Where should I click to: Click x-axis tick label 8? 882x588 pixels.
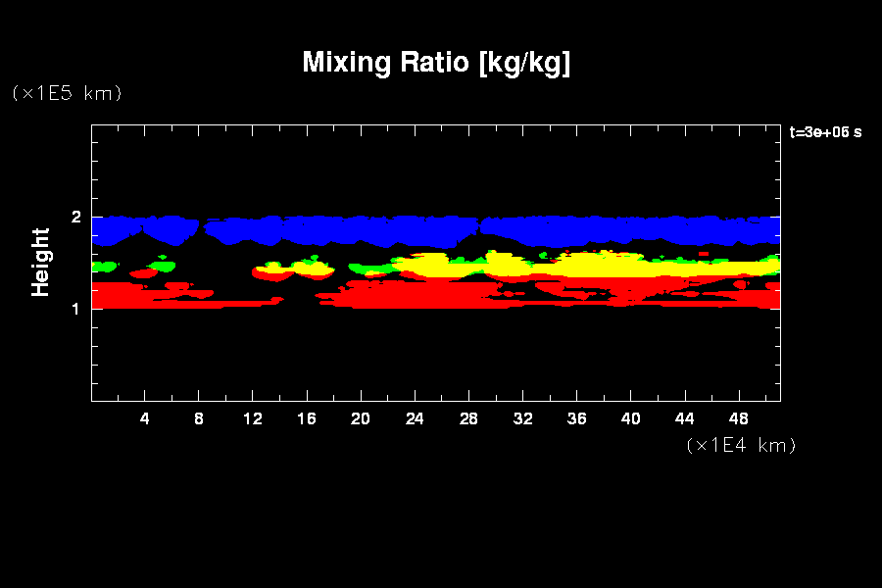click(x=199, y=418)
